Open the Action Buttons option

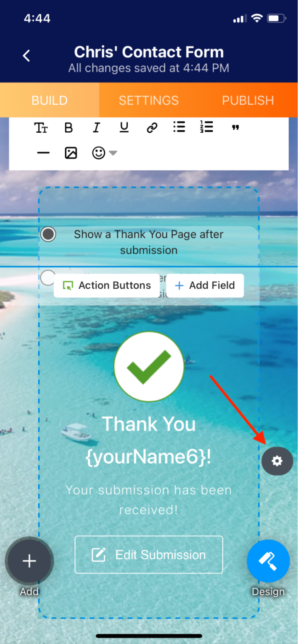107,285
